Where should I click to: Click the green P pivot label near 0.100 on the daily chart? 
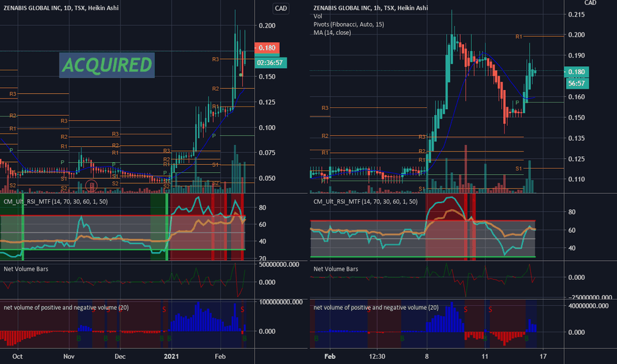[x=214, y=136]
